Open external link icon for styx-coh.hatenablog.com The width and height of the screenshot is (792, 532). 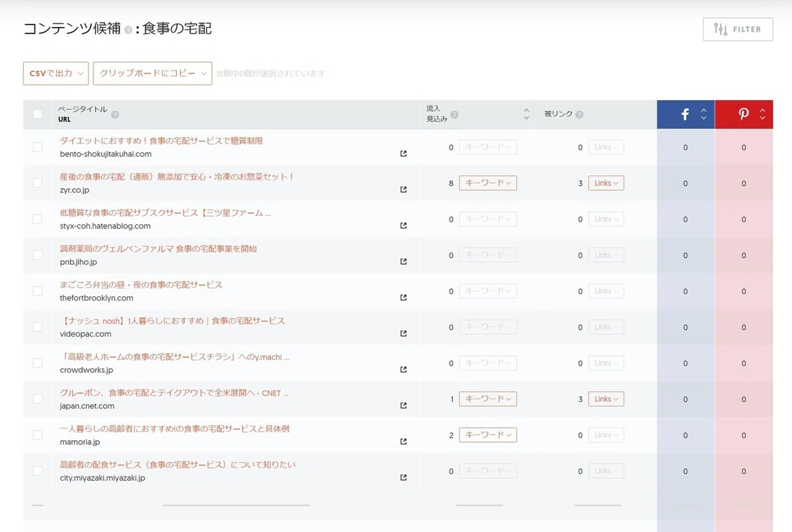[x=403, y=226]
